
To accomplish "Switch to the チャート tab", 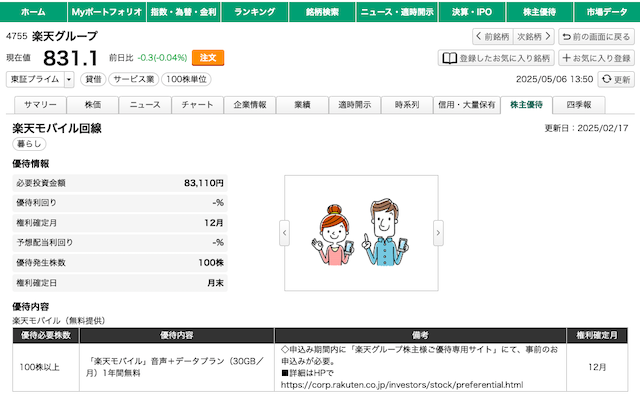I will tap(198, 105).
